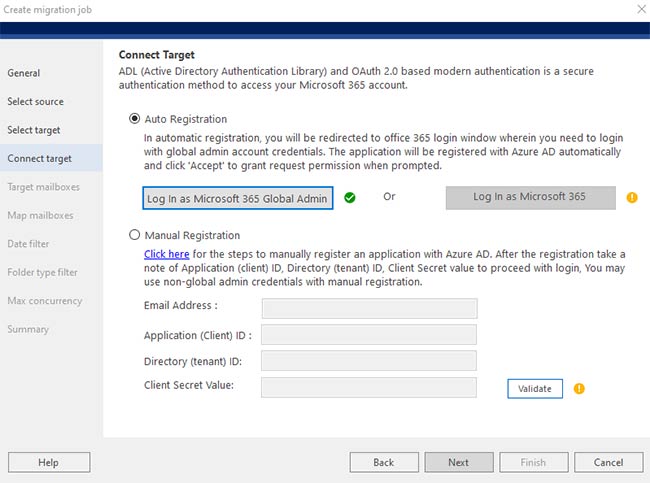Open the General step in the sidebar

point(24,73)
